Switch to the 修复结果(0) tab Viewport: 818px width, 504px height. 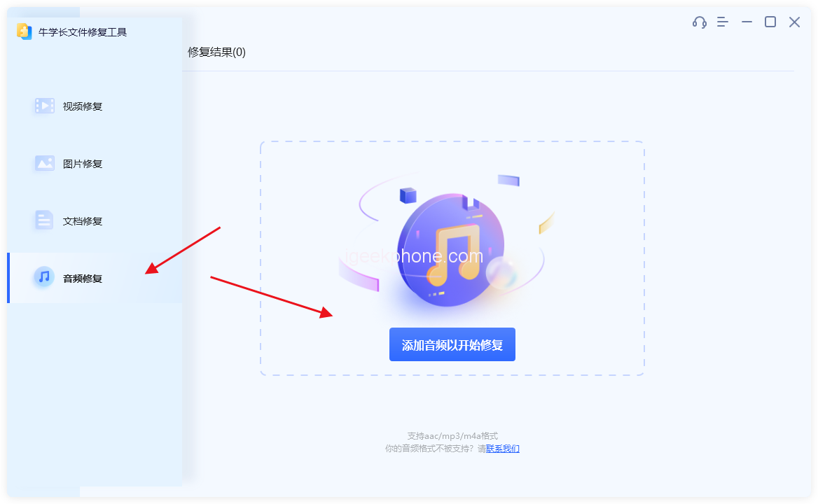tap(216, 52)
